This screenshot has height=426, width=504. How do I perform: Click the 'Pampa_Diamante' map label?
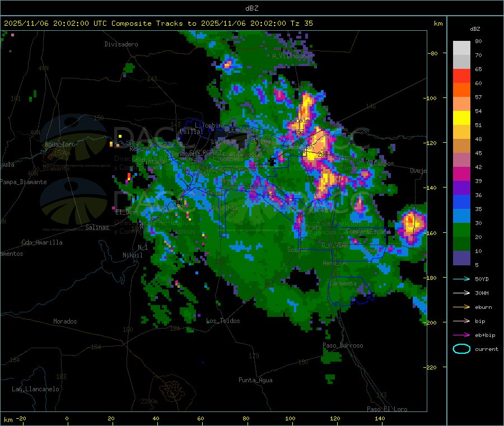coord(24,182)
